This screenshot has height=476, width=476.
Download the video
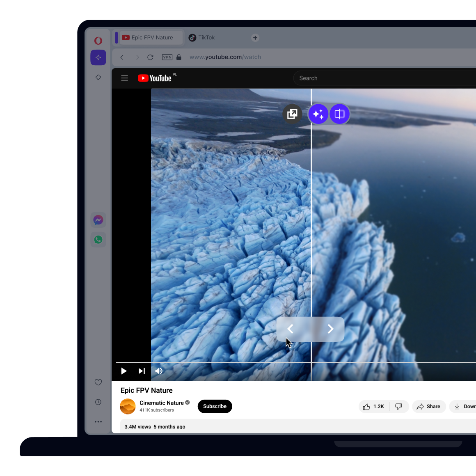click(x=463, y=407)
